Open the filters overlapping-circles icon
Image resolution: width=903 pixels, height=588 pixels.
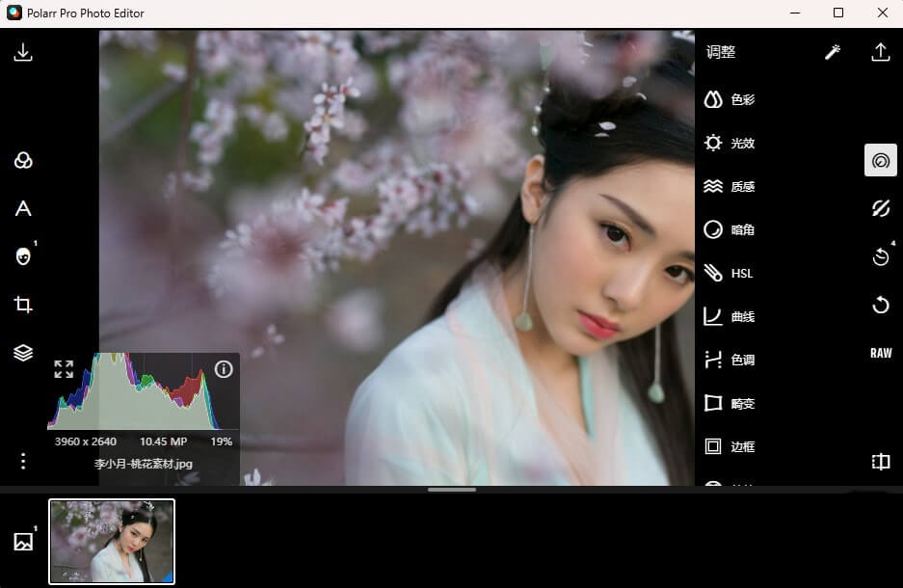point(23,160)
